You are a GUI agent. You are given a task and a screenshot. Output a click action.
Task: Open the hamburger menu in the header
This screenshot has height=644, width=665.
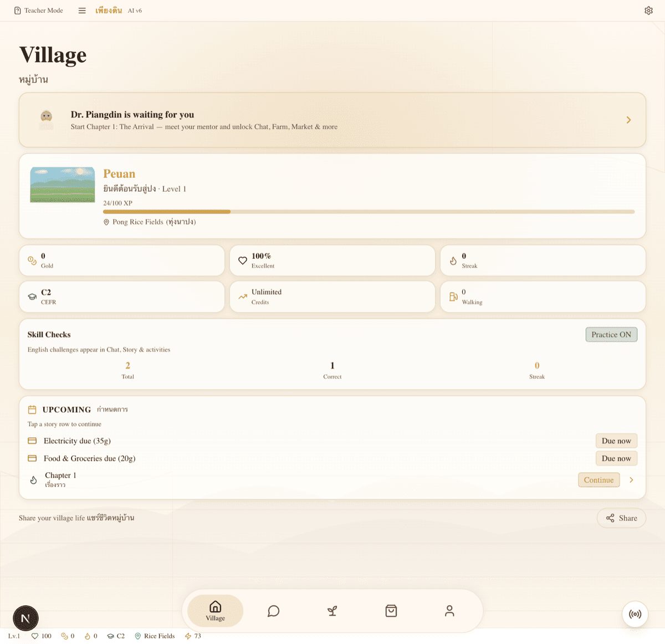pos(82,10)
